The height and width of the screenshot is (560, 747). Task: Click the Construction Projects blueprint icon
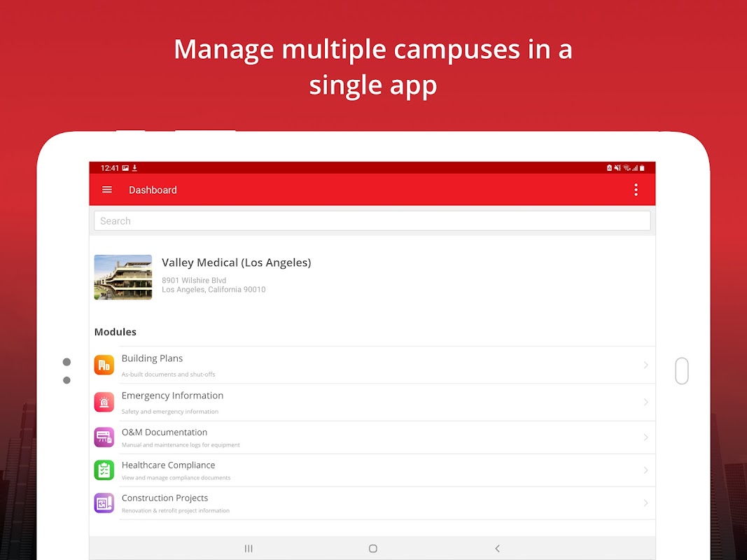coord(104,503)
